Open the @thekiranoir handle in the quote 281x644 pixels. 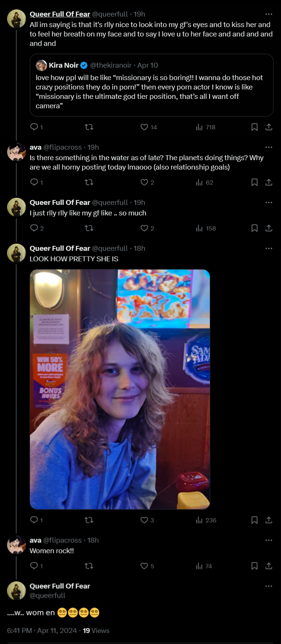coord(111,65)
